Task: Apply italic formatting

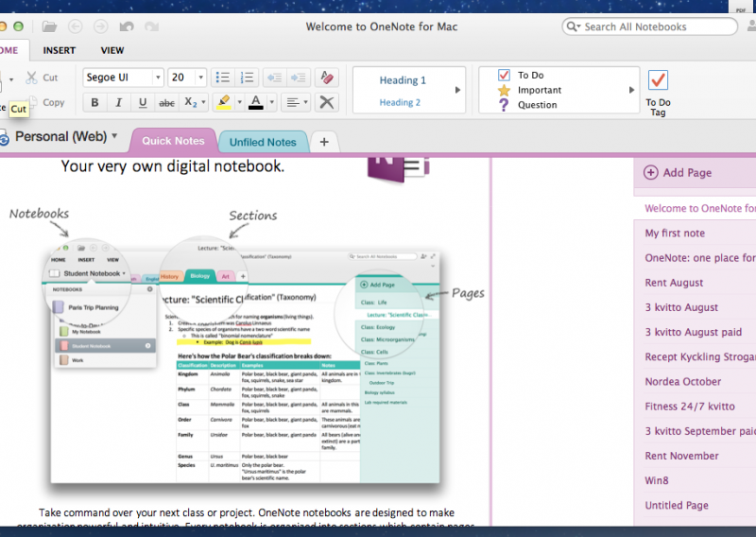Action: coord(119,102)
